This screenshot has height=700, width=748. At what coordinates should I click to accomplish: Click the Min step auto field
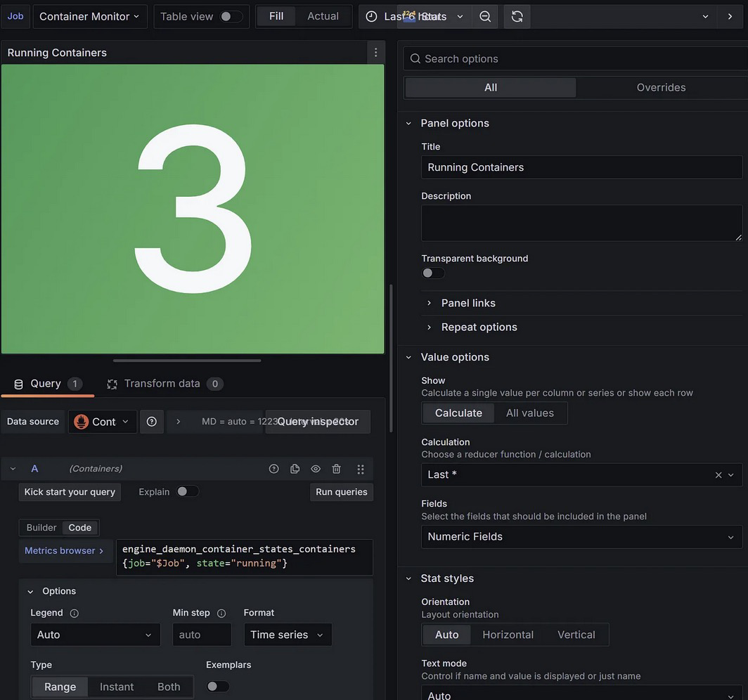[x=202, y=635]
